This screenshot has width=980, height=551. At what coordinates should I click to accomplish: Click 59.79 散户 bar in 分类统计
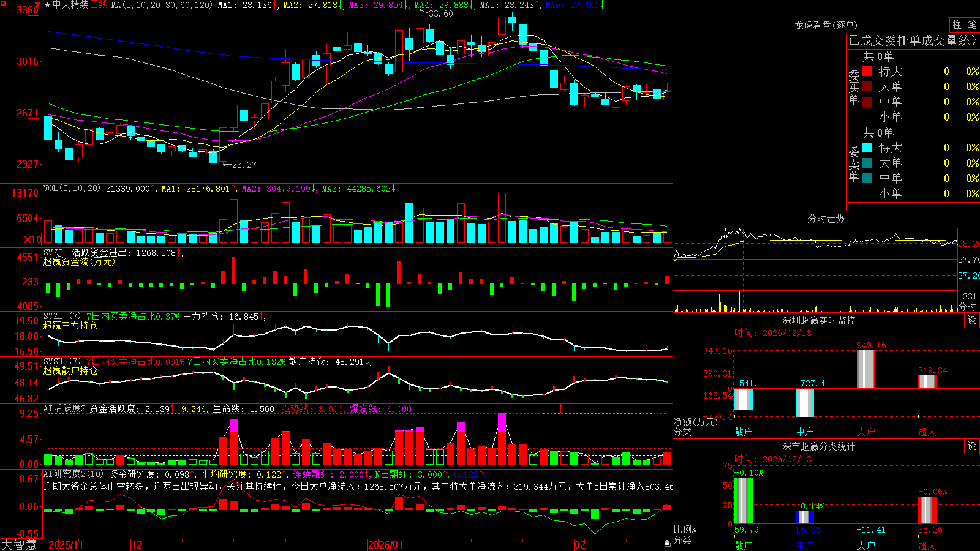pos(743,501)
